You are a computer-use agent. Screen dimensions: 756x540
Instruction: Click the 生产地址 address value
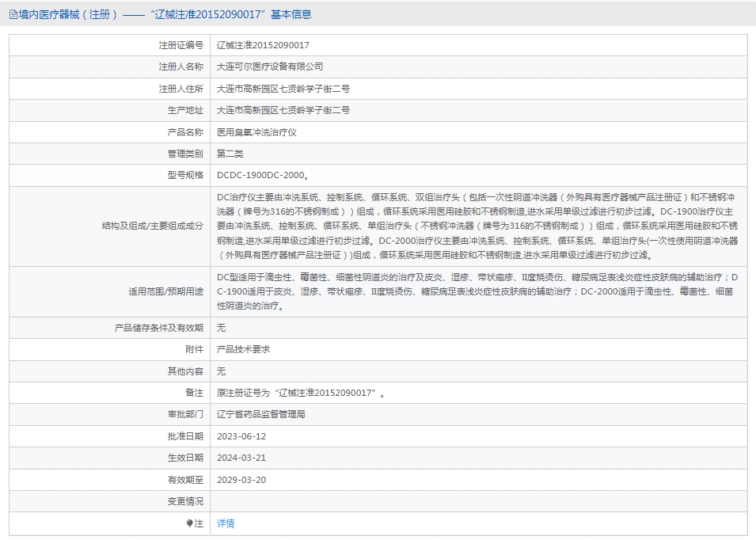(283, 110)
